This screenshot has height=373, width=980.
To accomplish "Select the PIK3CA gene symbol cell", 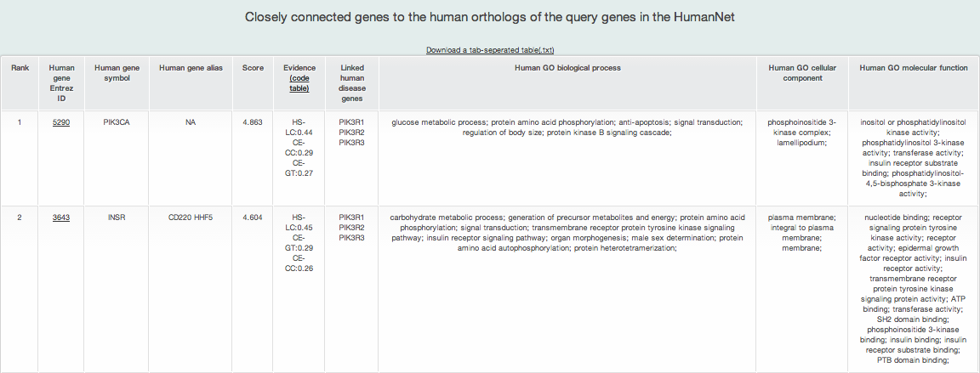I will 117,123.
